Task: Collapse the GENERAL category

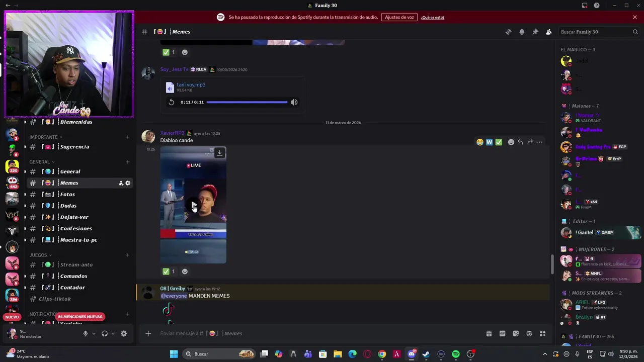Action: click(x=42, y=162)
